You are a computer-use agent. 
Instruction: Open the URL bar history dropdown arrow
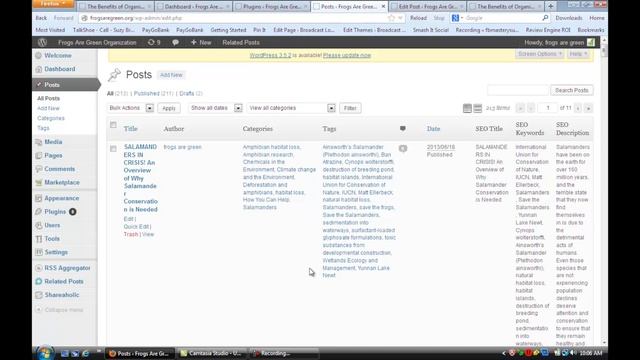tap(400, 18)
